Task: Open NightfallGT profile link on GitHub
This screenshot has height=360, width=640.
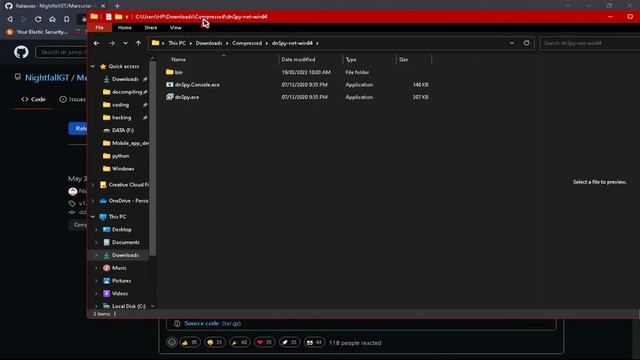Action: pyautogui.click(x=47, y=78)
